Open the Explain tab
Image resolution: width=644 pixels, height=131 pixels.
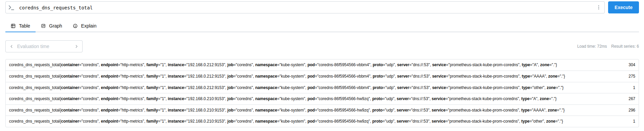[85, 26]
